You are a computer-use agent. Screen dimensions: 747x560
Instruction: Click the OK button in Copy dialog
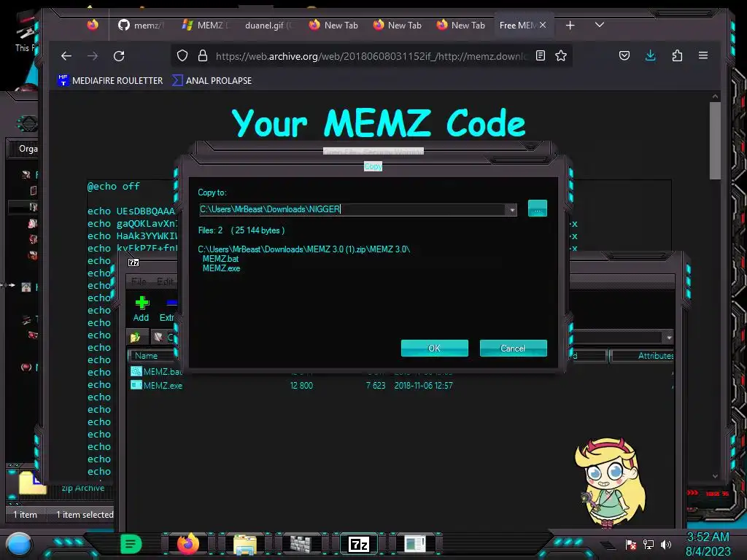435,348
